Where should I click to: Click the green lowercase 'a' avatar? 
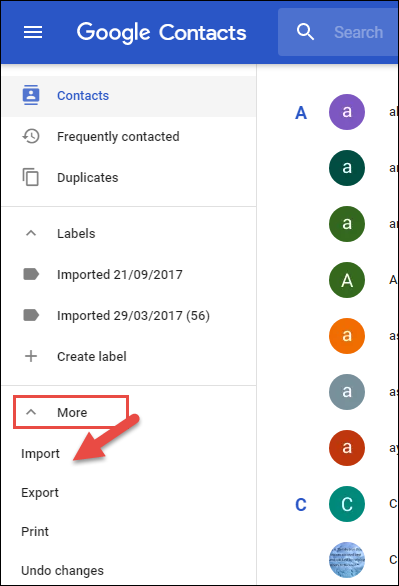coord(347,224)
